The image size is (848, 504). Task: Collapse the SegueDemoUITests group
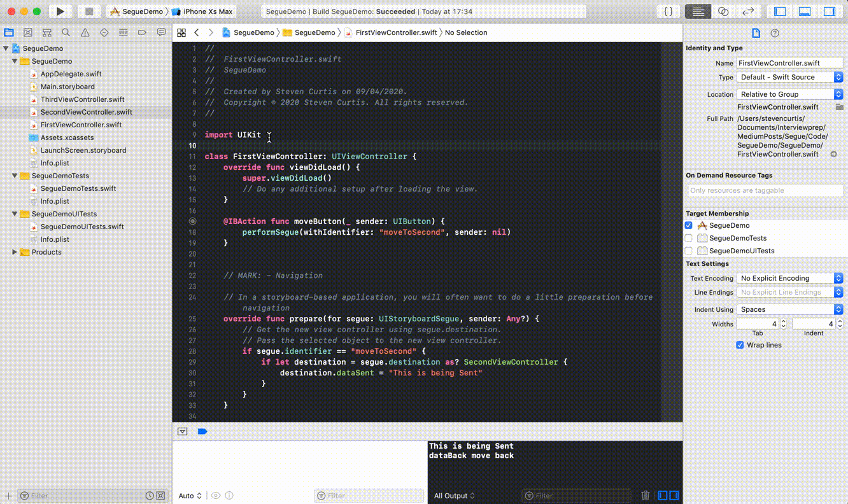point(15,214)
